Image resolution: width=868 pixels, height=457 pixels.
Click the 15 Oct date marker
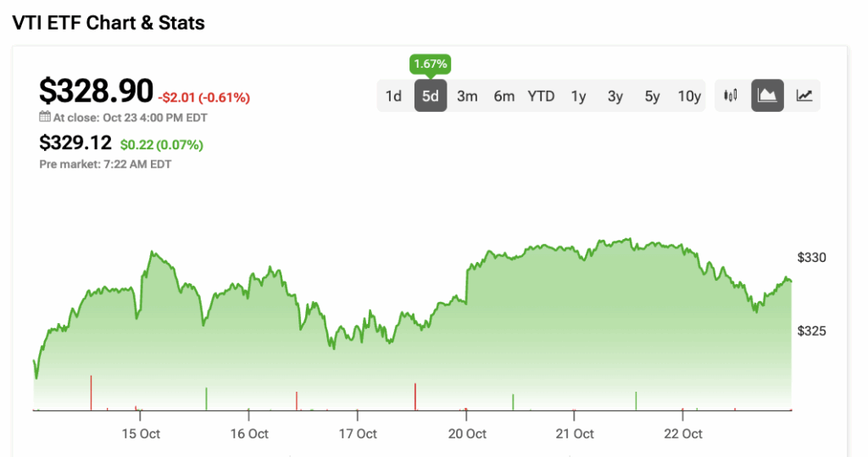click(140, 433)
